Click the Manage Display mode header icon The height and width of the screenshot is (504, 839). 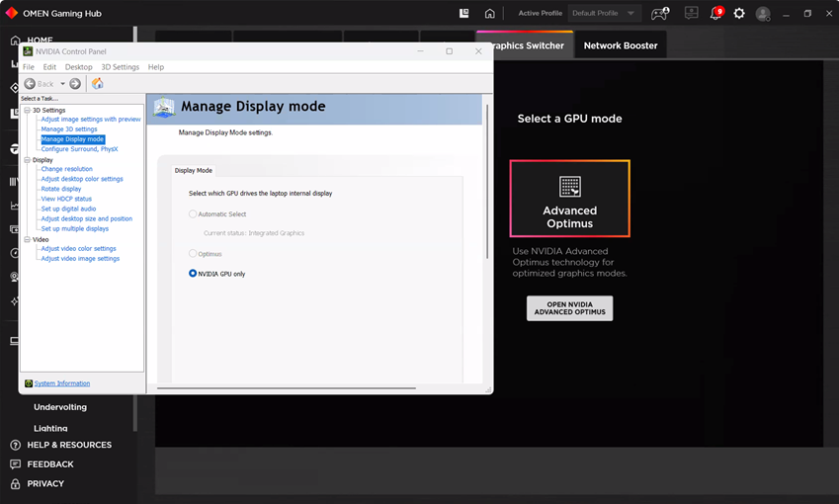[x=164, y=108]
